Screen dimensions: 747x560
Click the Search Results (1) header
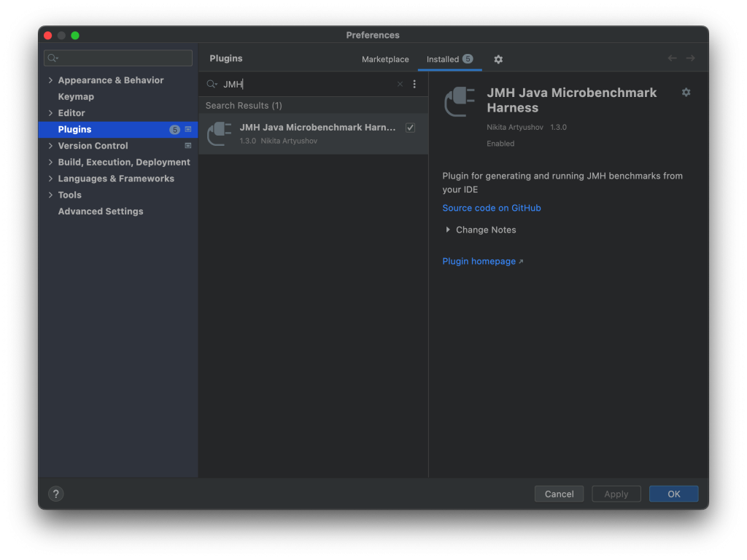click(244, 106)
